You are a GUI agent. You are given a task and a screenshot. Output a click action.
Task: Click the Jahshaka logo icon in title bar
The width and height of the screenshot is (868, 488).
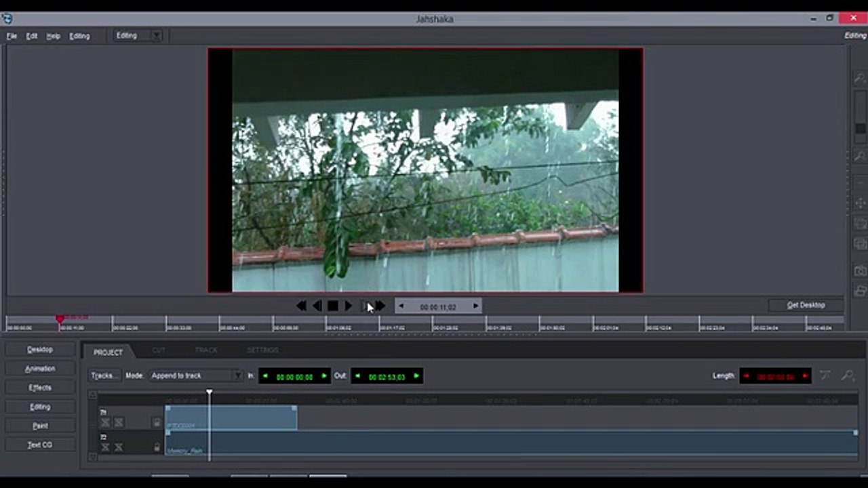coord(7,18)
